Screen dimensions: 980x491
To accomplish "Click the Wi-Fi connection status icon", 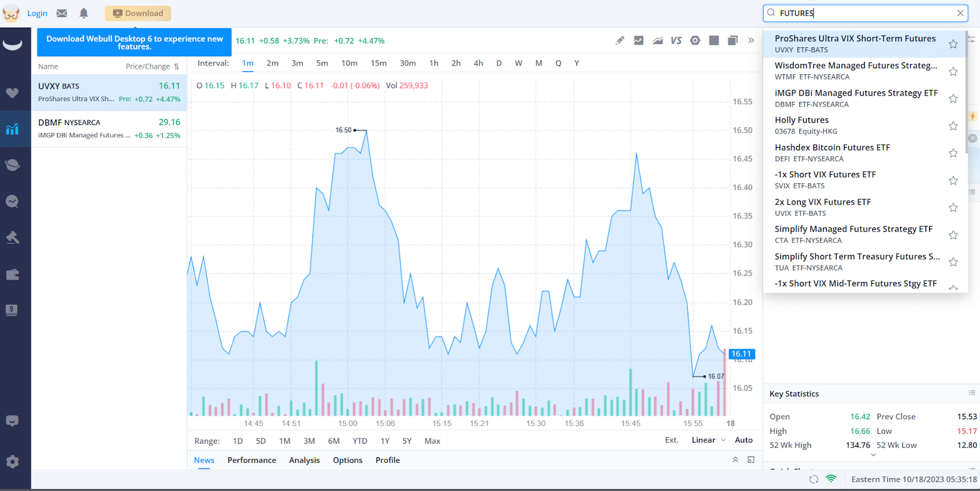I will click(831, 479).
